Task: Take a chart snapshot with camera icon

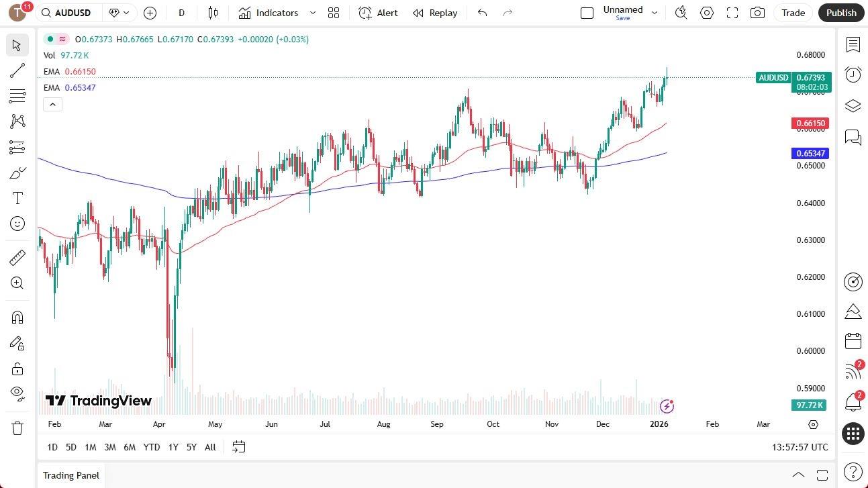Action: tap(757, 13)
